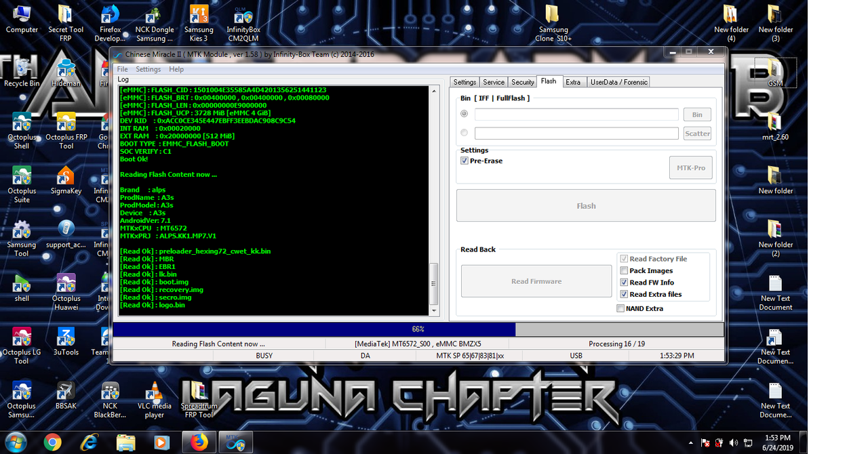
Task: Open the Samsung Clone S10+ folder
Action: 553,23
